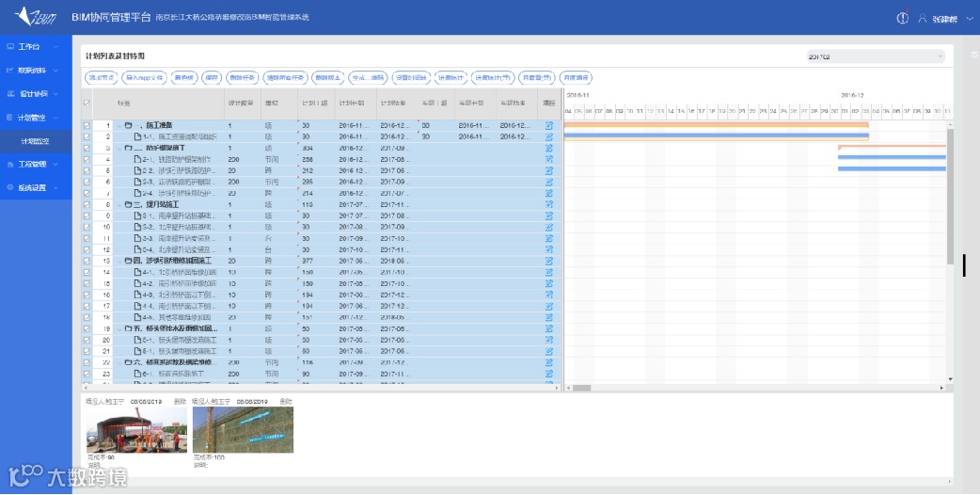Open the 201702 version dropdown
Image resolution: width=980 pixels, height=495 pixels.
point(875,56)
